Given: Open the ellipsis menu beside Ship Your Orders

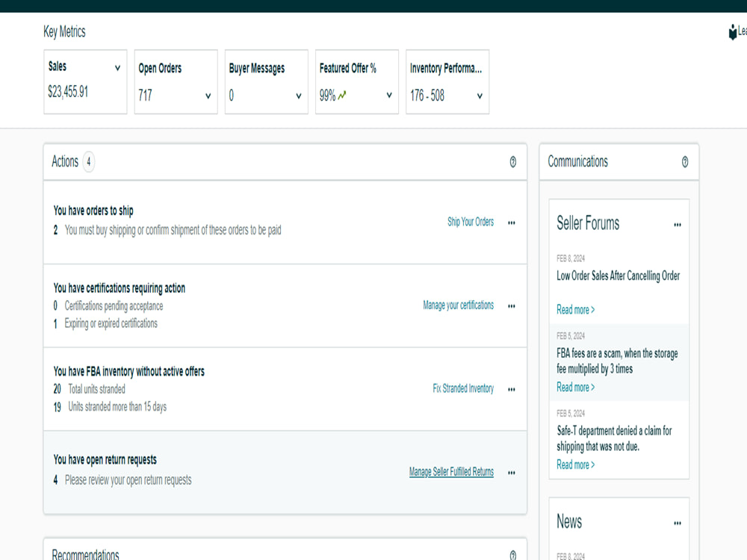Looking at the screenshot, I should [511, 222].
